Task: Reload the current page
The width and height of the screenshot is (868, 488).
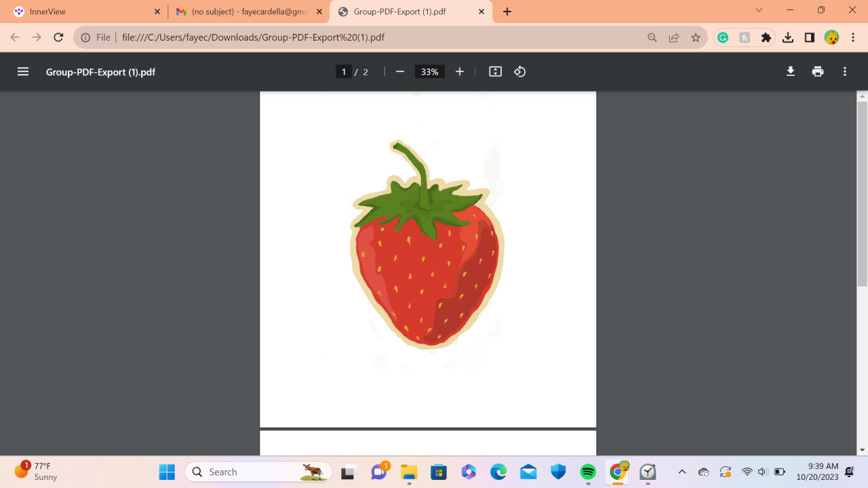Action: point(58,38)
